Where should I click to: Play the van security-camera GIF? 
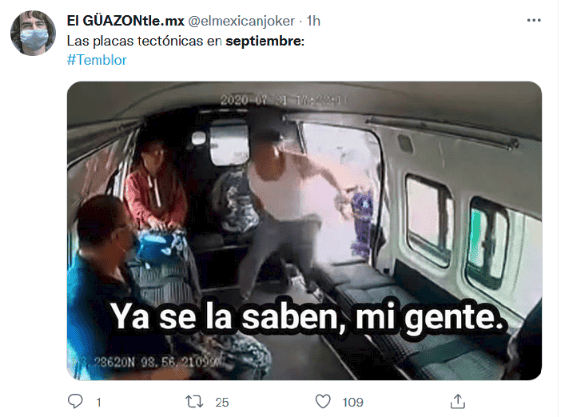coord(304,231)
